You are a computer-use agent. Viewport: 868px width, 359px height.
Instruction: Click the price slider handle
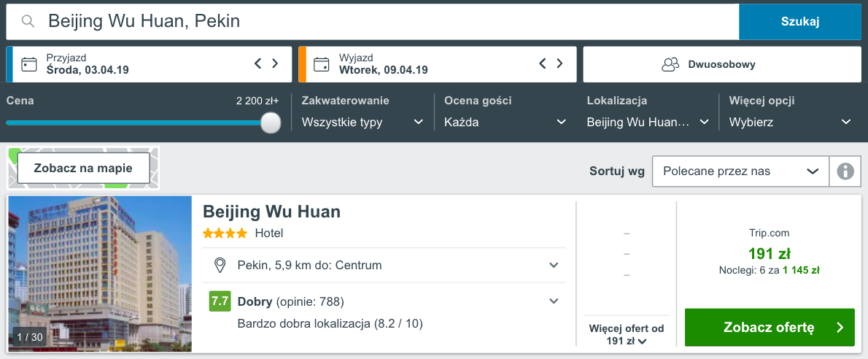[271, 123]
